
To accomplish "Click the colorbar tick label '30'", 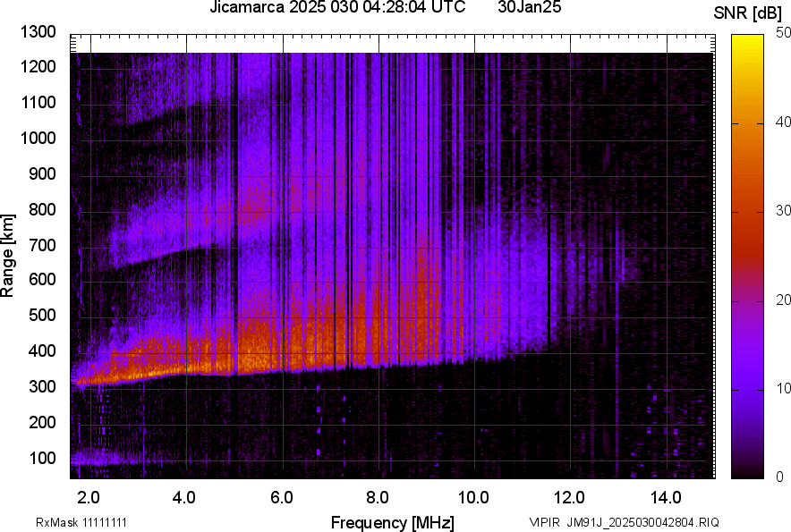I will [784, 210].
